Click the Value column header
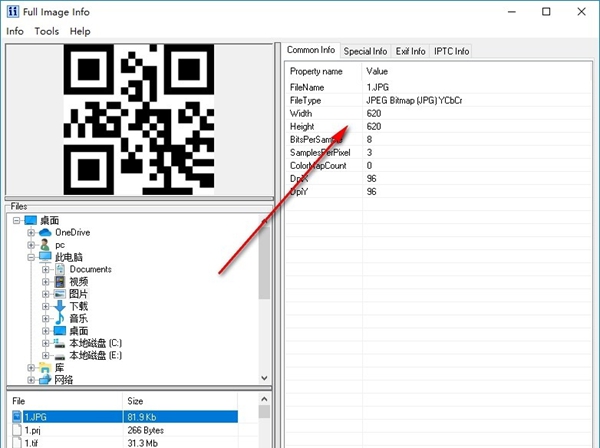600x448 pixels. pyautogui.click(x=476, y=72)
